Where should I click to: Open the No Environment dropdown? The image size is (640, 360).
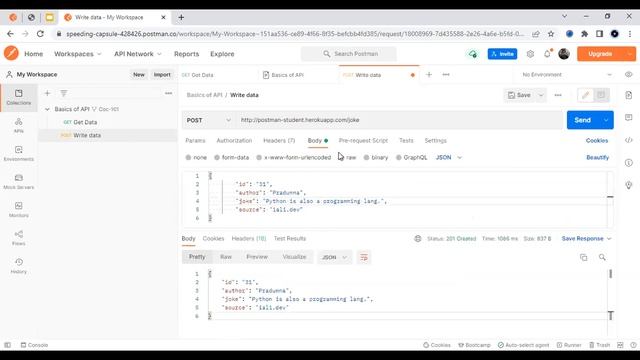tap(567, 75)
